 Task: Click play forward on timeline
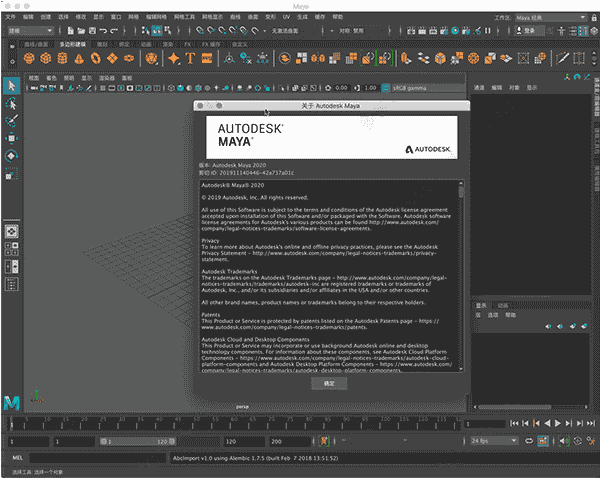[x=558, y=423]
